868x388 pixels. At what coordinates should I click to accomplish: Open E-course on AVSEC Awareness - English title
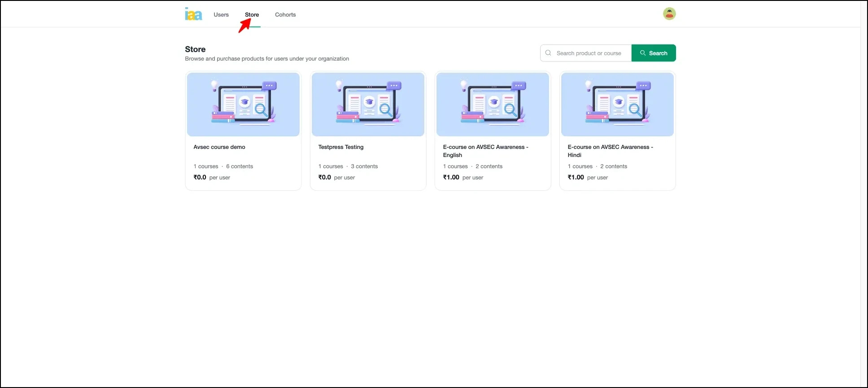(x=485, y=151)
